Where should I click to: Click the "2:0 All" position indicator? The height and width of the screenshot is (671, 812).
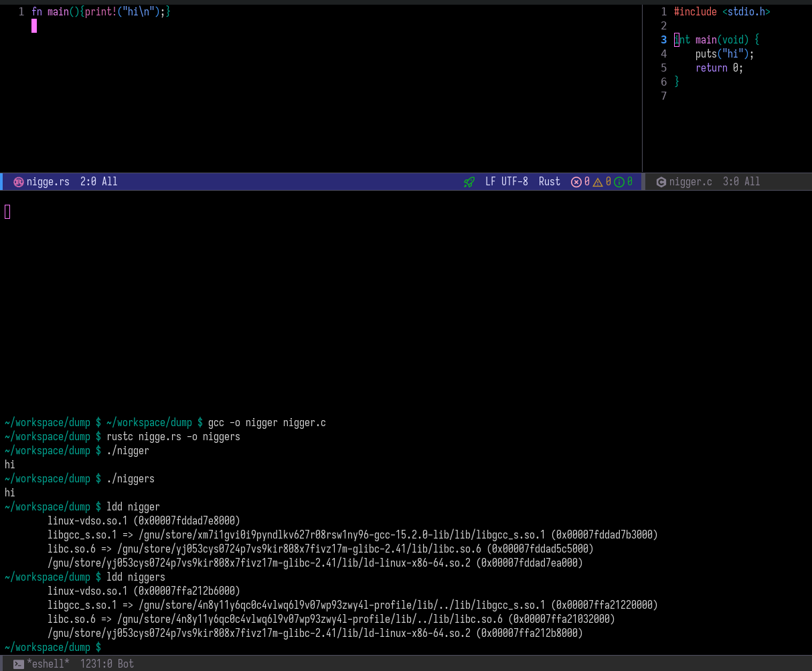[x=99, y=181]
